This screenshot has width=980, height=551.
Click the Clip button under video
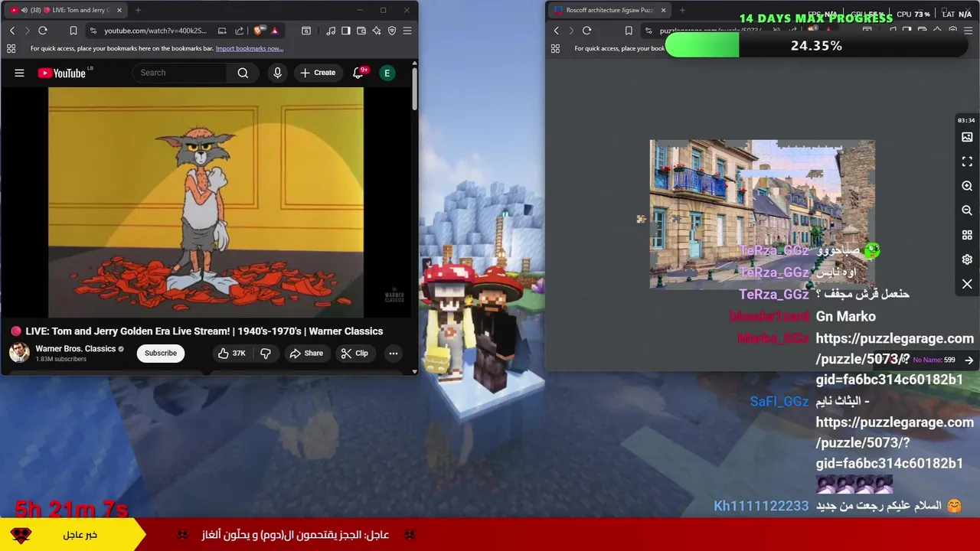pyautogui.click(x=354, y=353)
